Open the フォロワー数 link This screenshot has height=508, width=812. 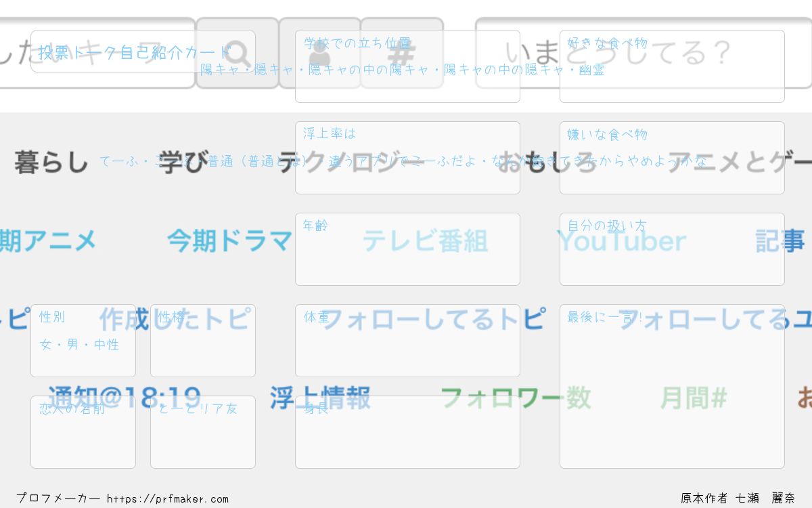[x=516, y=398]
